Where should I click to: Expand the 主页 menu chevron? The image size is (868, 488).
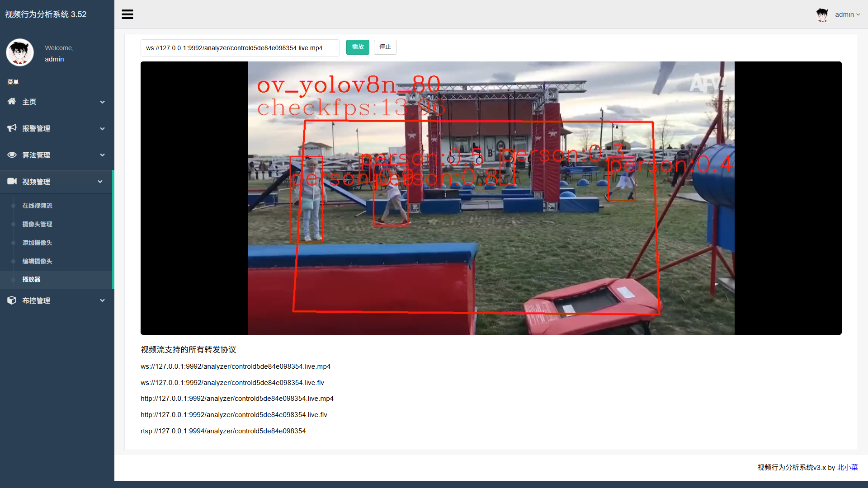[102, 102]
